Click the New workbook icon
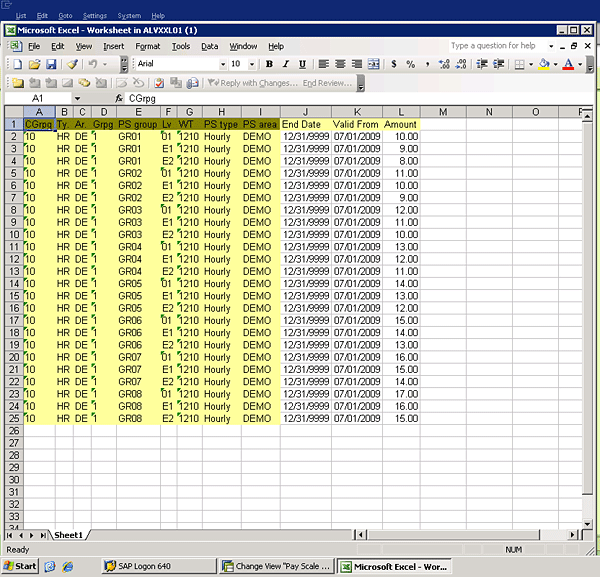This screenshot has height=577, width=600. (16, 64)
